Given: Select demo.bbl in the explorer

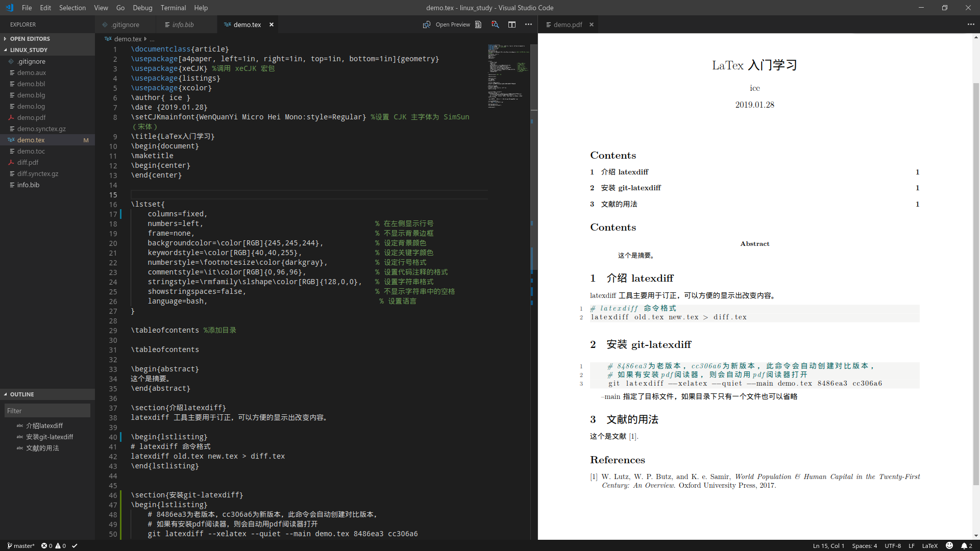Looking at the screenshot, I should pyautogui.click(x=32, y=84).
